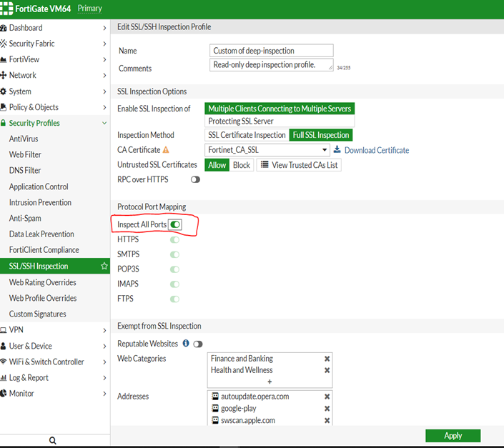Click the info icon beside Reputable Websites
Screen dimensions: 504x448
pyautogui.click(x=186, y=344)
